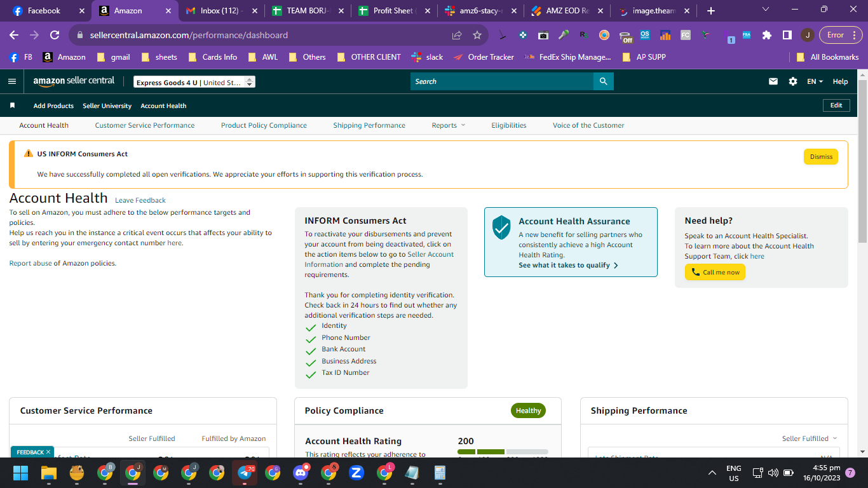Open the Order Tracker bookmark
868x488 pixels.
[484, 57]
